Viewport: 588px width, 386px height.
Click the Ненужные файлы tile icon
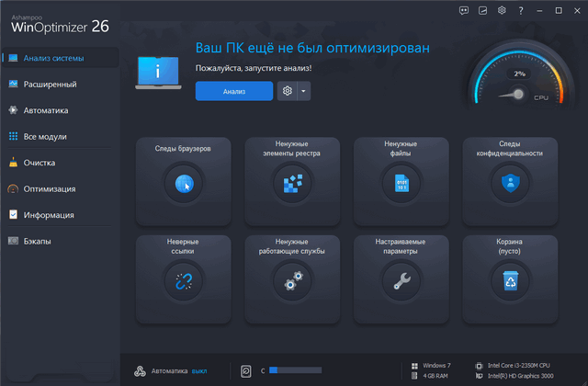pos(401,184)
